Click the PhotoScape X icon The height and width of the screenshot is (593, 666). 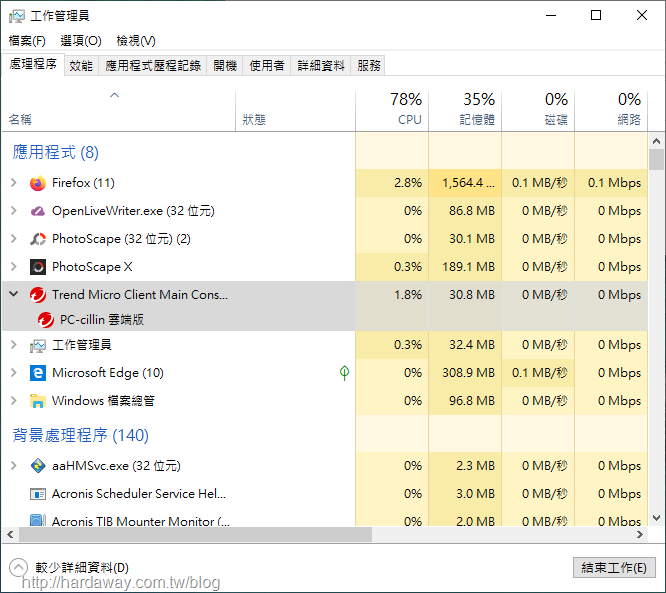(38, 267)
